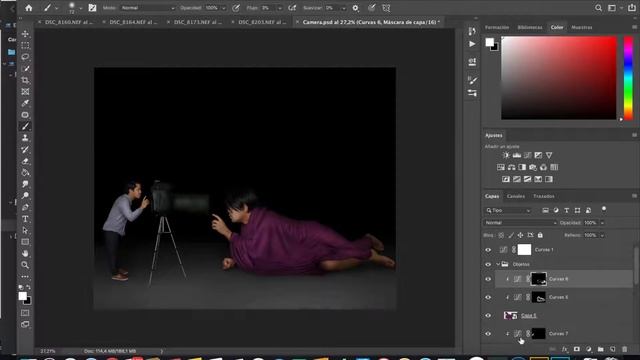This screenshot has width=640, height=360.
Task: Select the Capa 5 layer thumbnail
Action: tap(510, 315)
